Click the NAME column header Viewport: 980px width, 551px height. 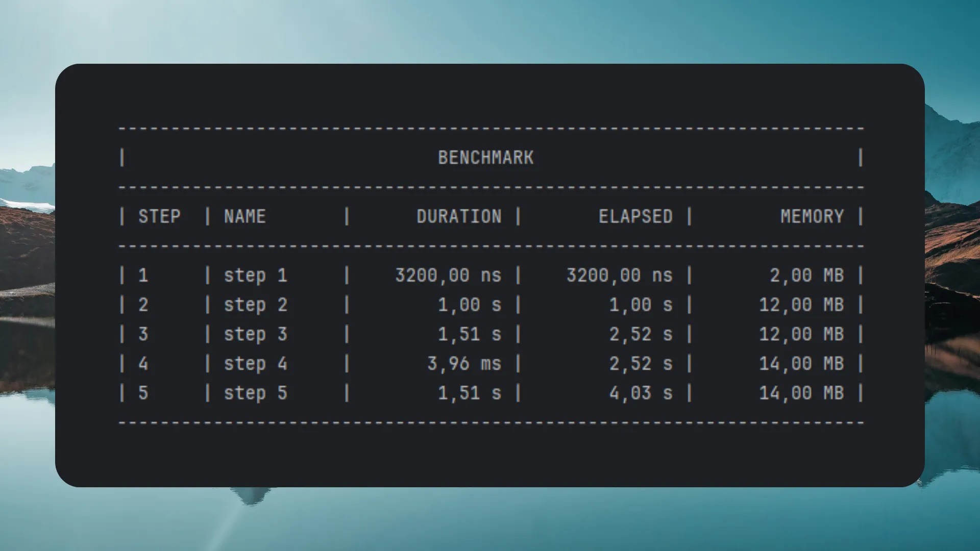[x=244, y=216]
